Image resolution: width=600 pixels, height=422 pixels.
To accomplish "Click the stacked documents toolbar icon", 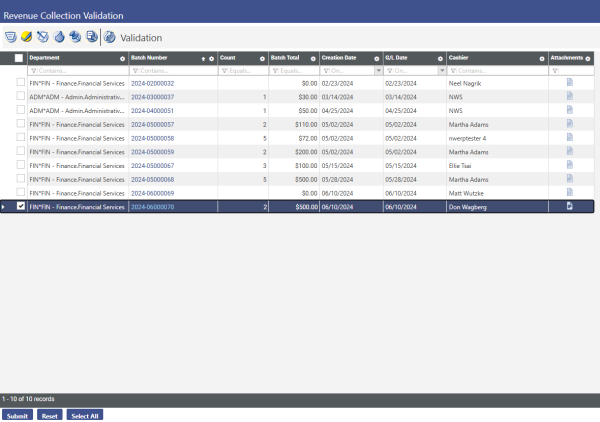I will point(92,37).
